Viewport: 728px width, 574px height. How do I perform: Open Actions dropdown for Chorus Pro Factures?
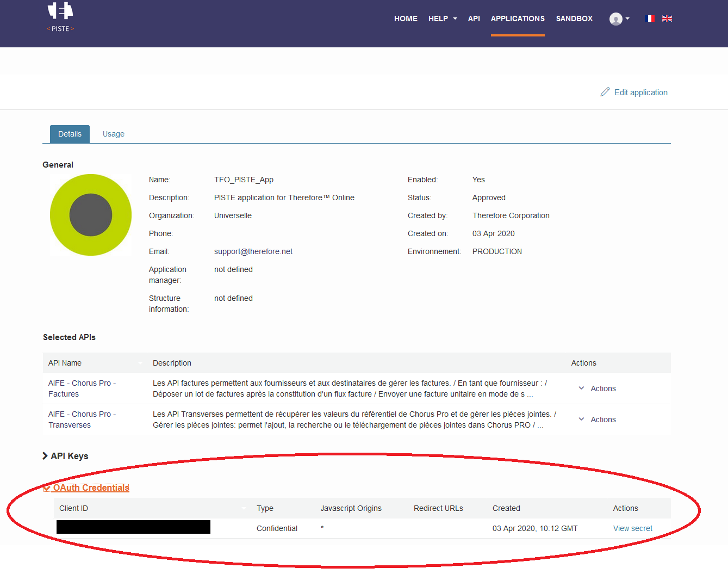(x=597, y=388)
